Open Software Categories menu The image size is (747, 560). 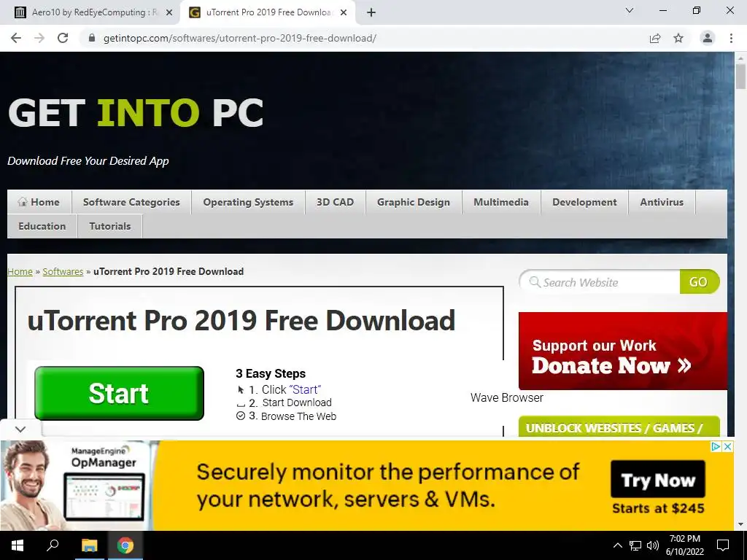[131, 202]
